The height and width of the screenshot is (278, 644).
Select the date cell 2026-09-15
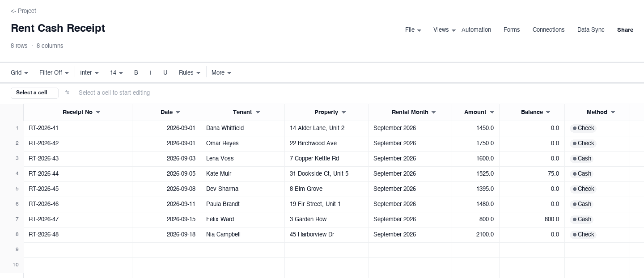(x=167, y=219)
